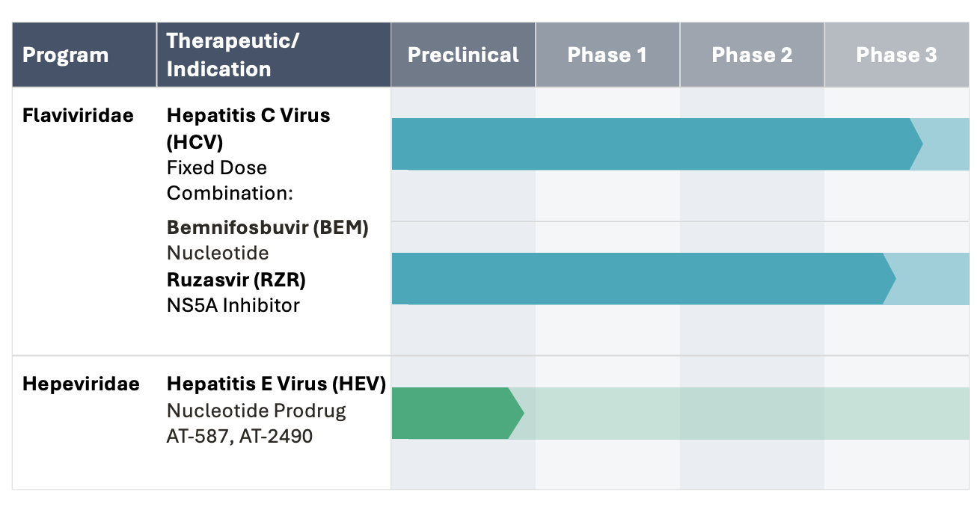Open the Phase 2 column header

point(752,55)
